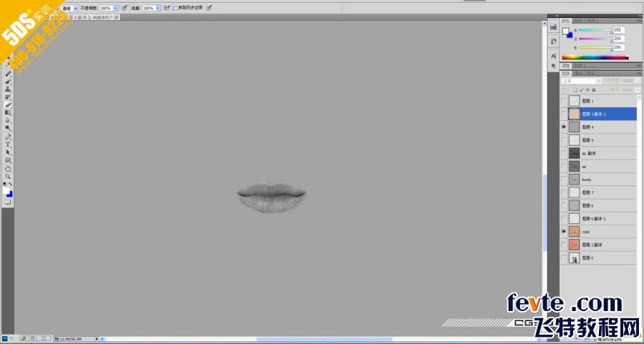Show the bump layer visibility box
Screen dimensions: 644x344
(x=564, y=180)
